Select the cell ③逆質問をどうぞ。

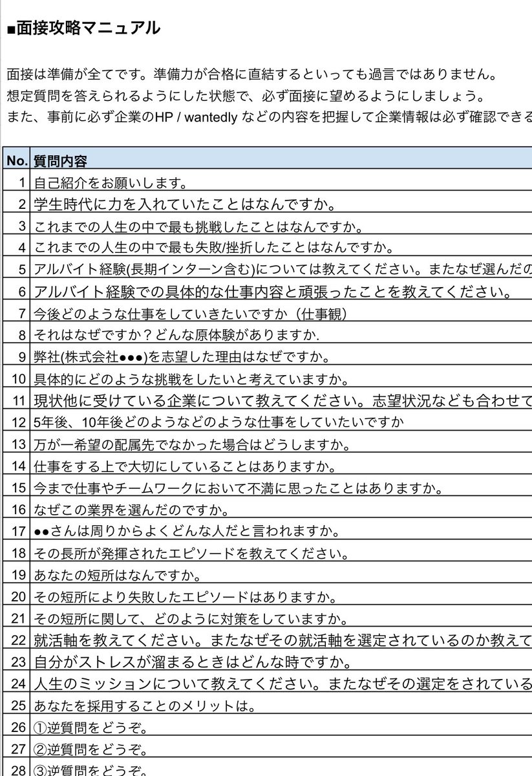click(x=281, y=768)
